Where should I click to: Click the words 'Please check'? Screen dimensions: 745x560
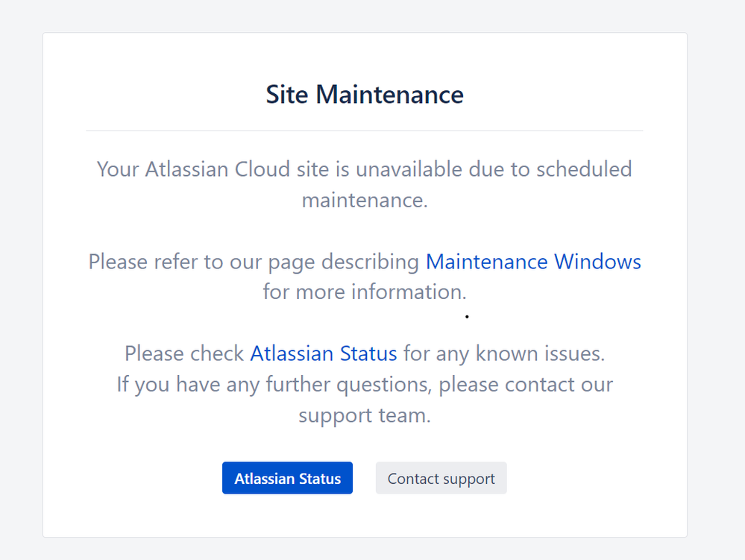184,353
